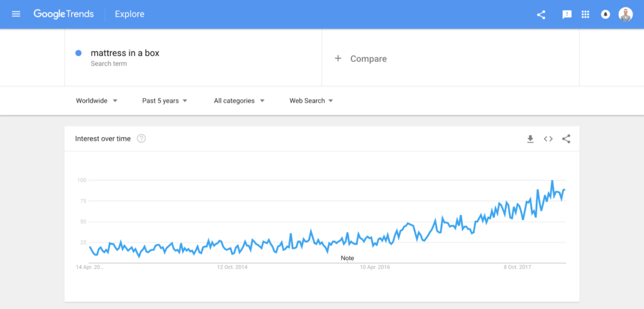The image size is (644, 309).
Task: Click the blue search term color dot
Action: coord(79,53)
